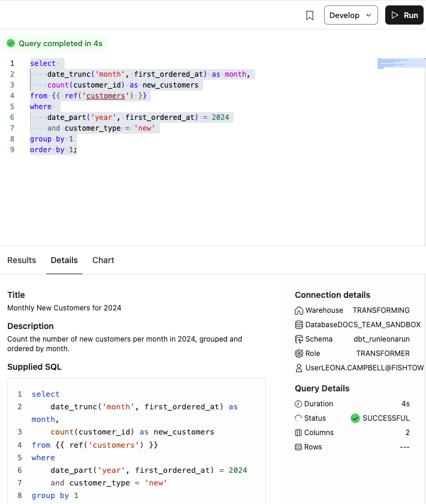This screenshot has width=426, height=504.
Task: Click the green SUCCESSFUL status icon
Action: tap(355, 418)
